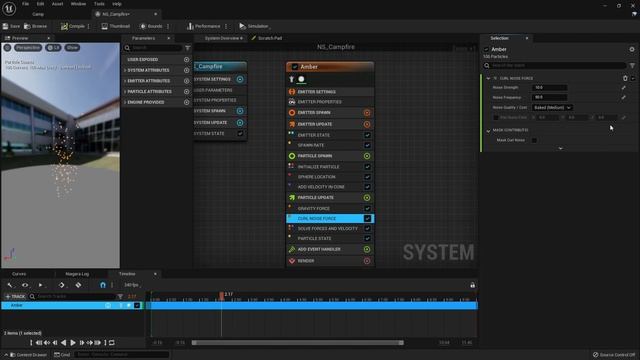Open the File menu
Image resolution: width=640 pixels, height=360 pixels.
click(26, 4)
